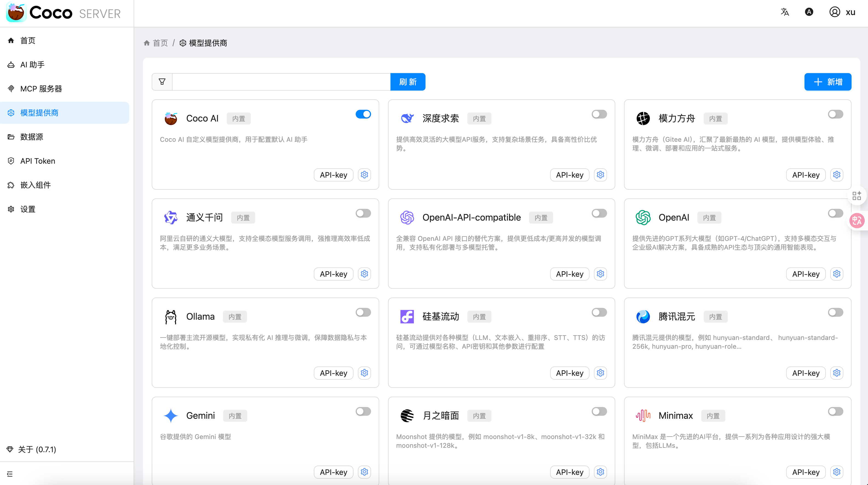Open the floating widget grid icon
Image resolution: width=868 pixels, height=485 pixels.
(856, 196)
